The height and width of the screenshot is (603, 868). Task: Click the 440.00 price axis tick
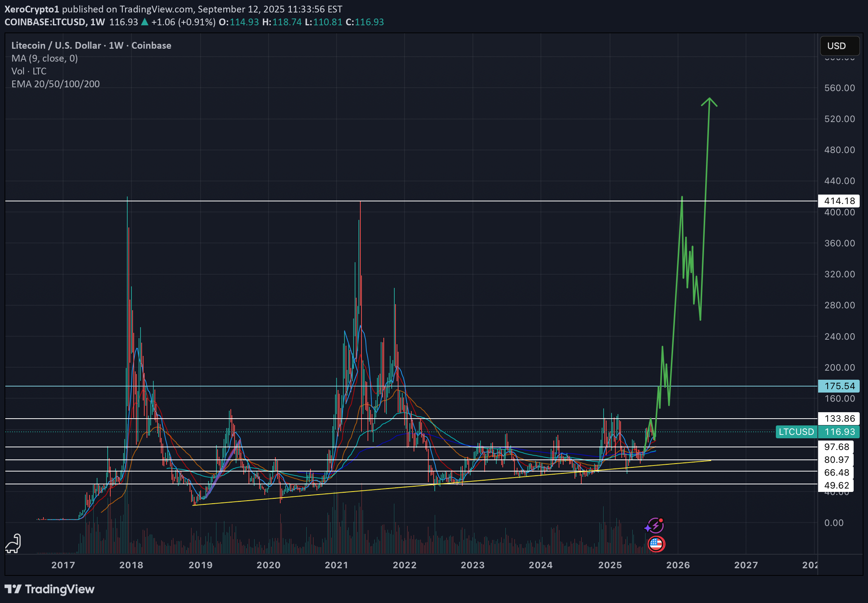(840, 181)
